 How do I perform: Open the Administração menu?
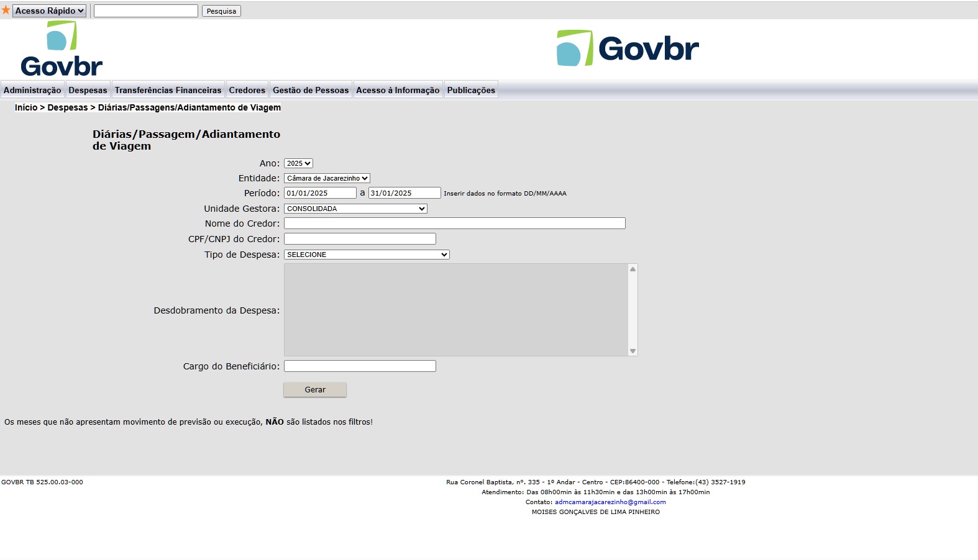32,90
